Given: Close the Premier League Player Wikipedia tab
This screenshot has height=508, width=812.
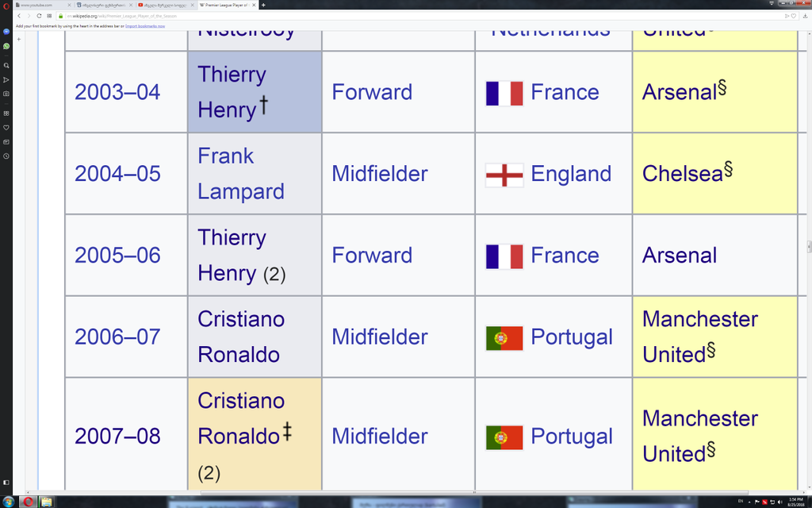Looking at the screenshot, I should point(254,5).
